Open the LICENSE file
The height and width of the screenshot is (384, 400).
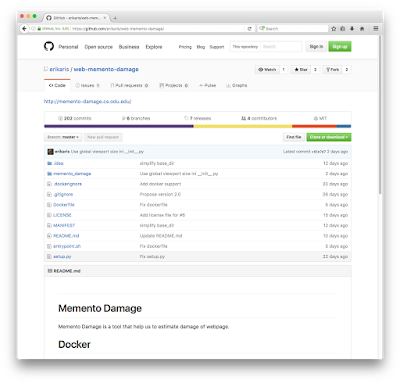tap(62, 215)
